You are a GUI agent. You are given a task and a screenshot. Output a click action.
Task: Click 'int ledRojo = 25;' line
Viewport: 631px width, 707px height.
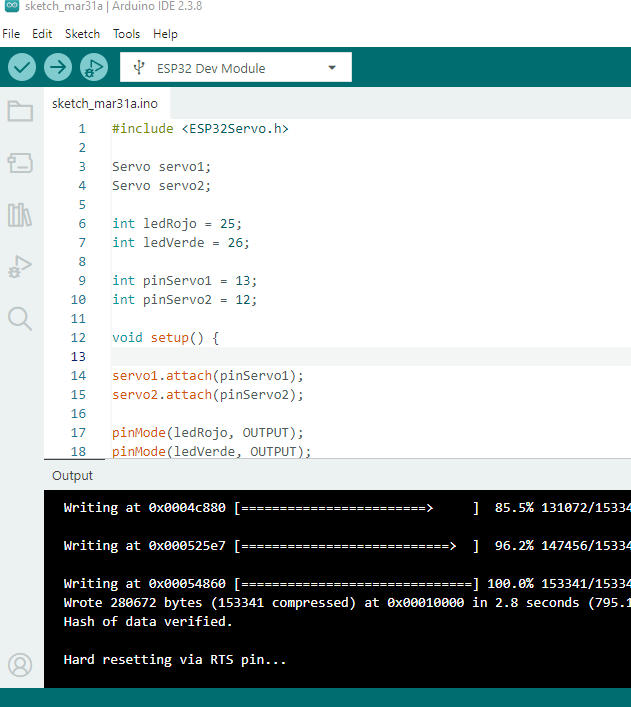(177, 224)
